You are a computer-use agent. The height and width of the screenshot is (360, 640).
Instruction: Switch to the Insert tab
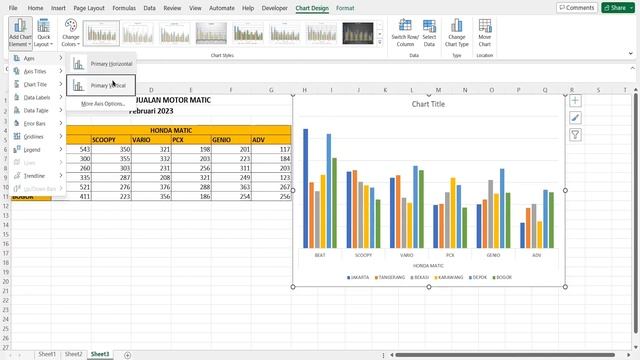coord(58,8)
